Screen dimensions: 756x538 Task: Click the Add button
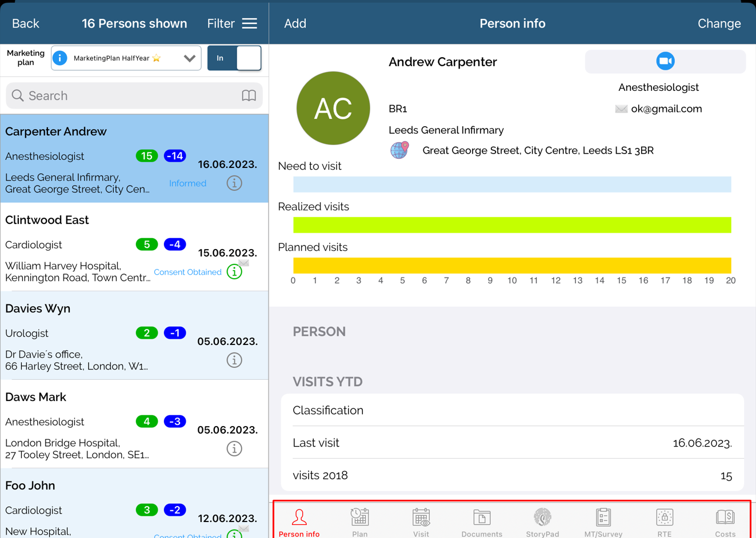[x=295, y=23]
